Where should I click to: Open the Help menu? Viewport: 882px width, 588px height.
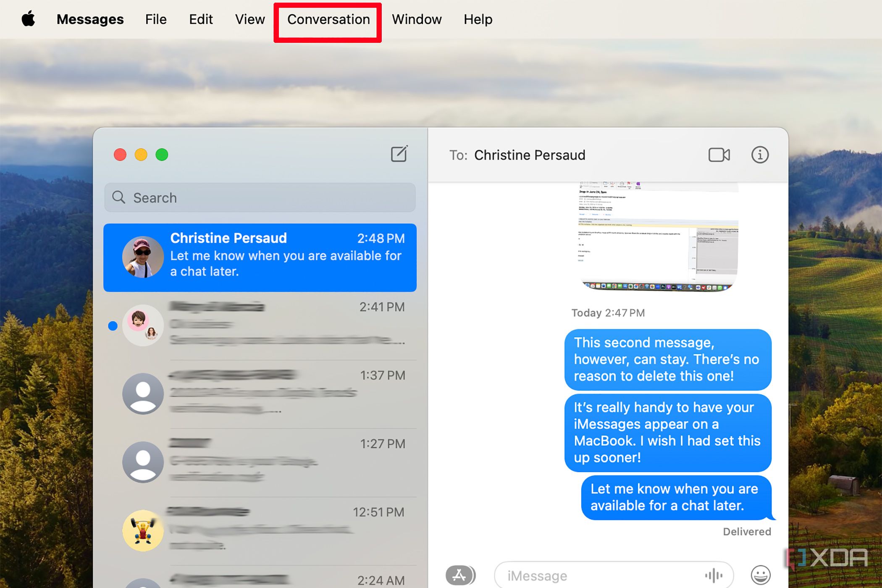pos(478,19)
